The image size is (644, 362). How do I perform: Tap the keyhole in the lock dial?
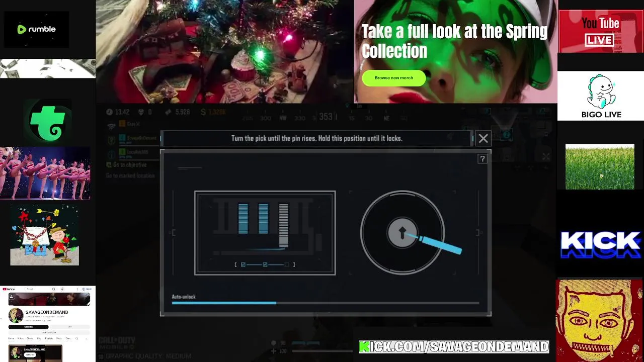click(x=403, y=233)
